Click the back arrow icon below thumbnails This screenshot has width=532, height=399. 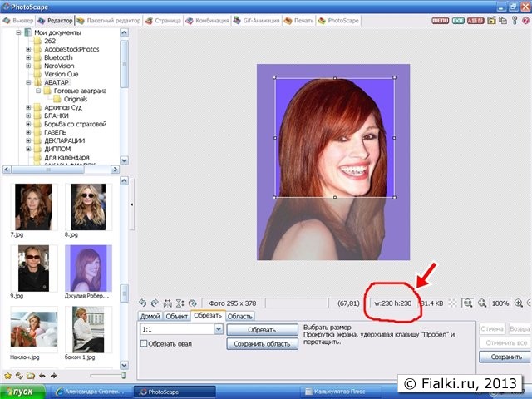point(42,375)
